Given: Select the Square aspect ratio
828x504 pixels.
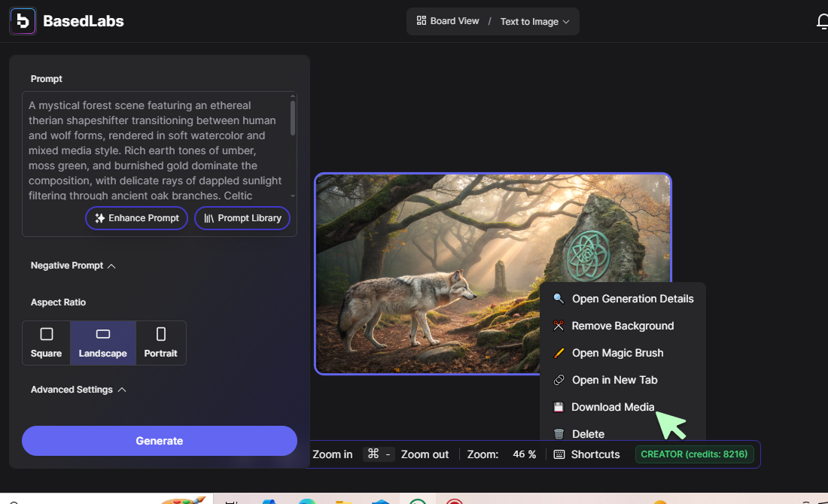Looking at the screenshot, I should pos(46,343).
